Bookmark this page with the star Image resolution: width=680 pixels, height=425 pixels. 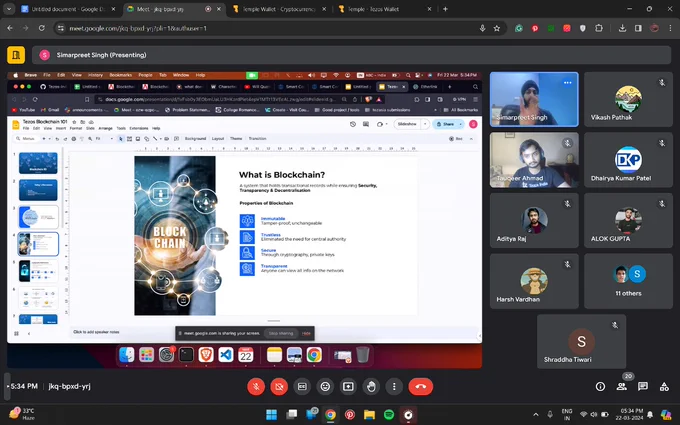497,28
